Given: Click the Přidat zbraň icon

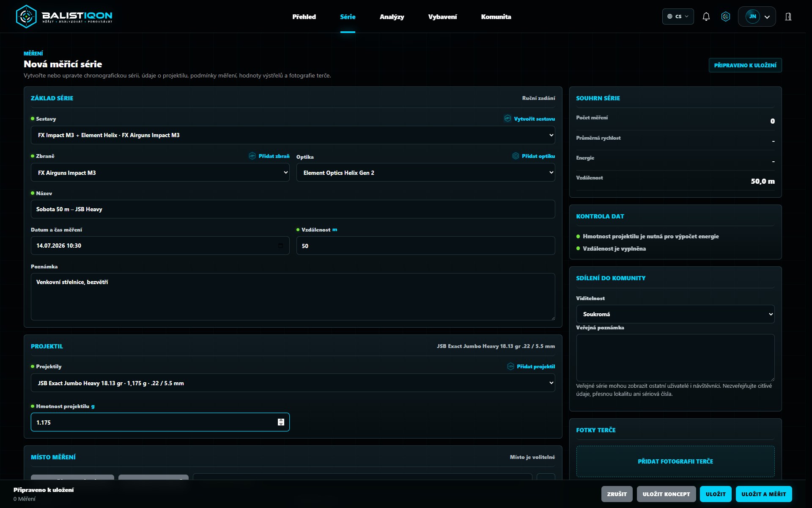Looking at the screenshot, I should [252, 156].
